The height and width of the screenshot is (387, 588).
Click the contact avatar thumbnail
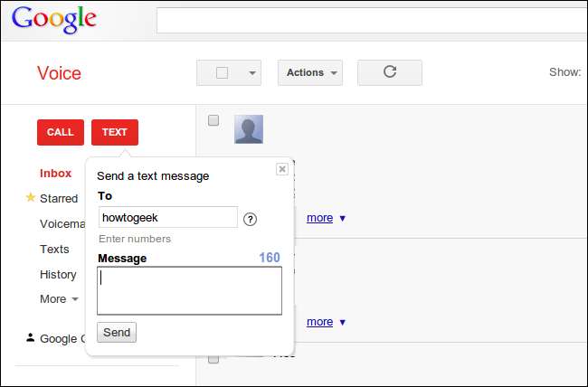[x=249, y=129]
